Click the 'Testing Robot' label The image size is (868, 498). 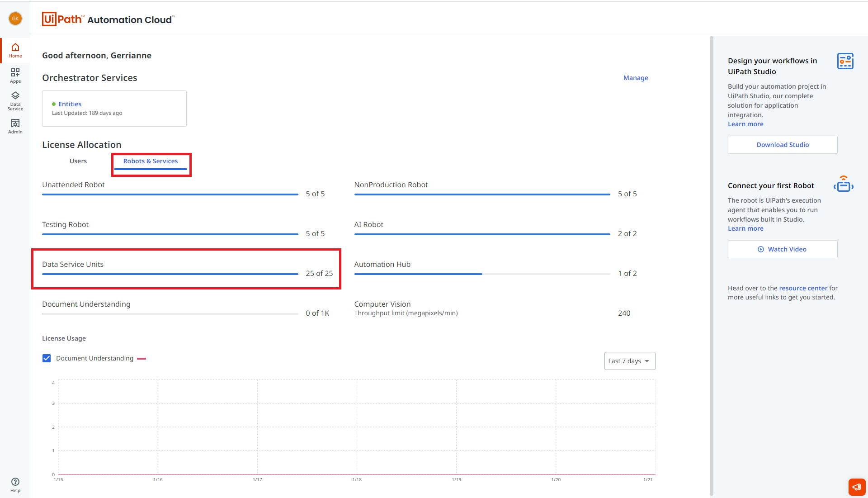coord(65,225)
